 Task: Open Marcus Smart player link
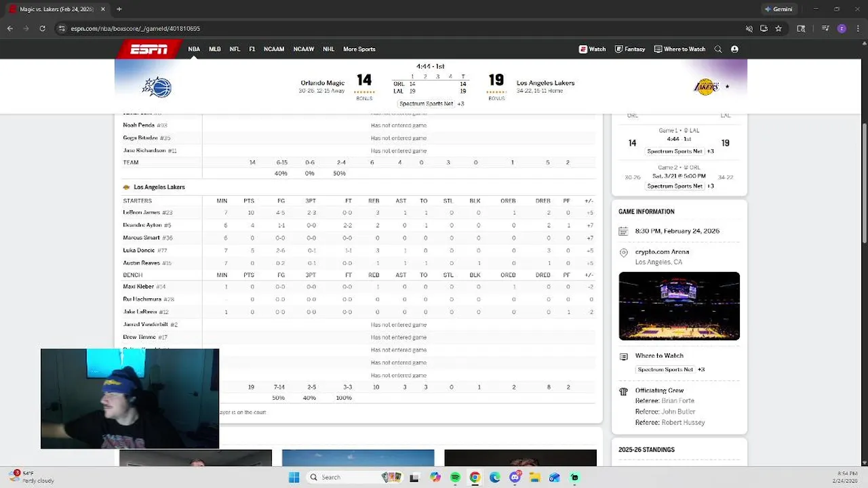141,238
